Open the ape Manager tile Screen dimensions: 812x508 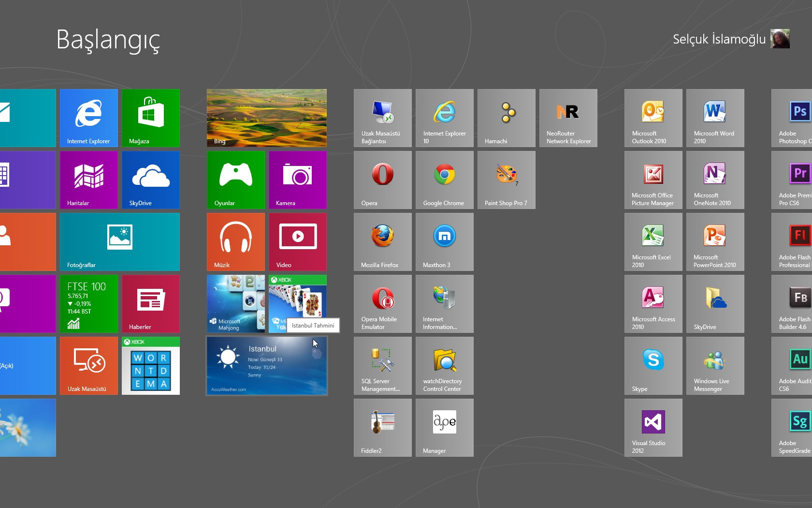445,428
